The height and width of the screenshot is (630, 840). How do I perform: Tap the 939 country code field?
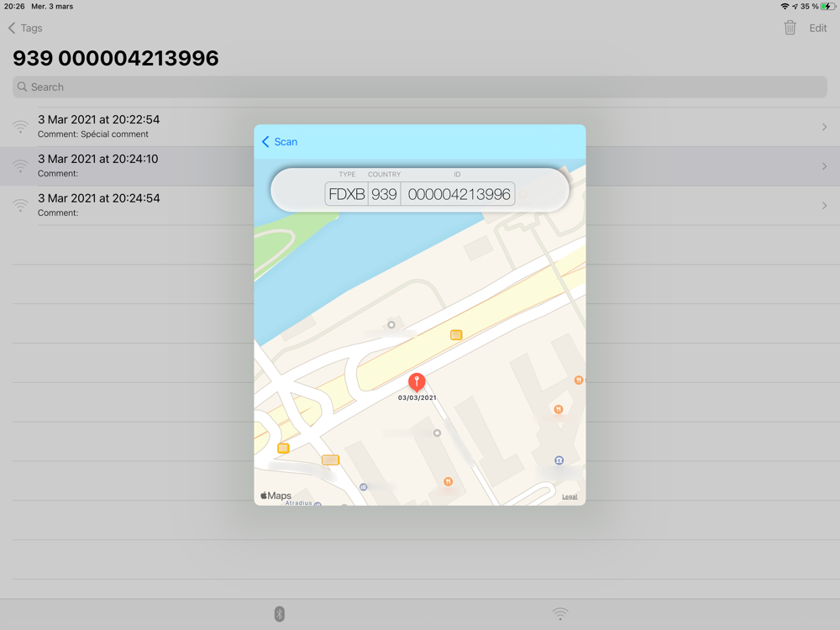[x=384, y=194]
